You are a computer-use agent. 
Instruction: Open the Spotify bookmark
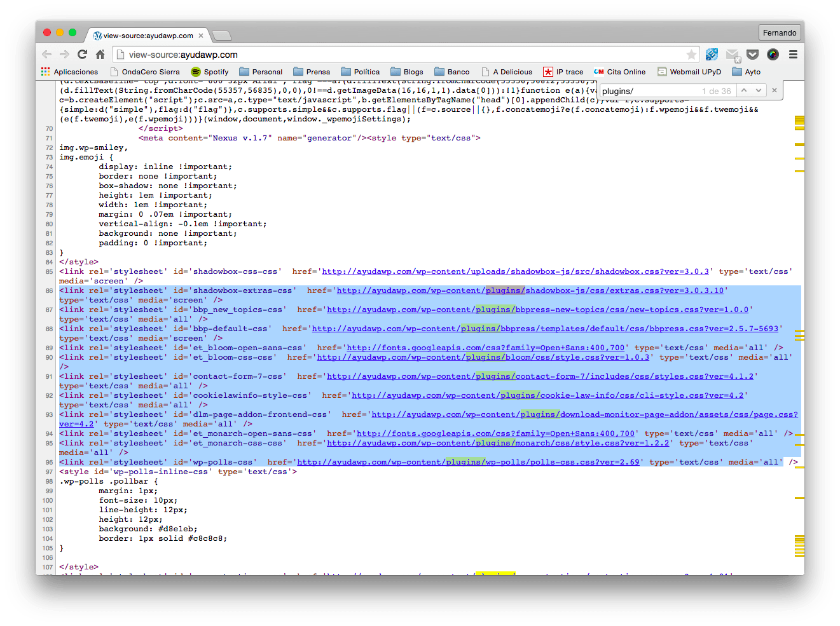click(209, 72)
